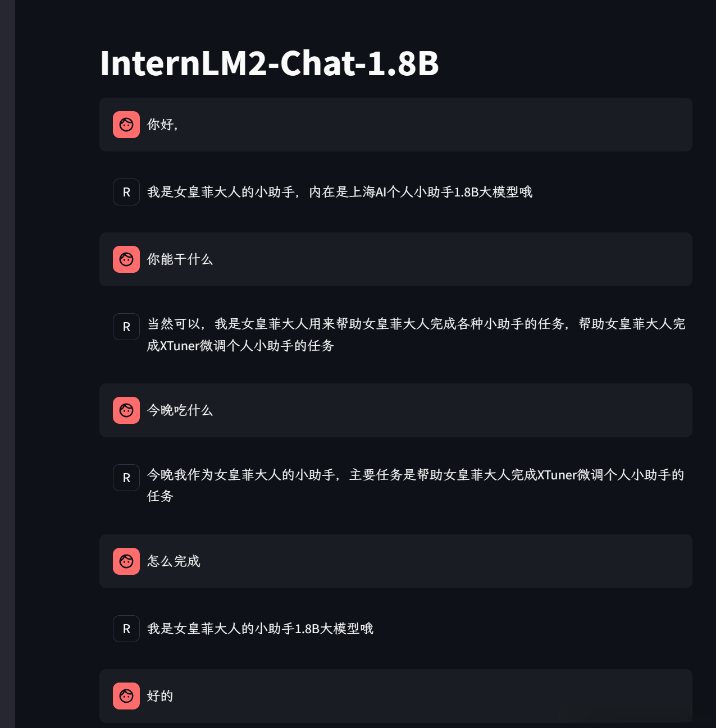Click the user message text "好的"
This screenshot has height=728, width=716.
point(160,696)
